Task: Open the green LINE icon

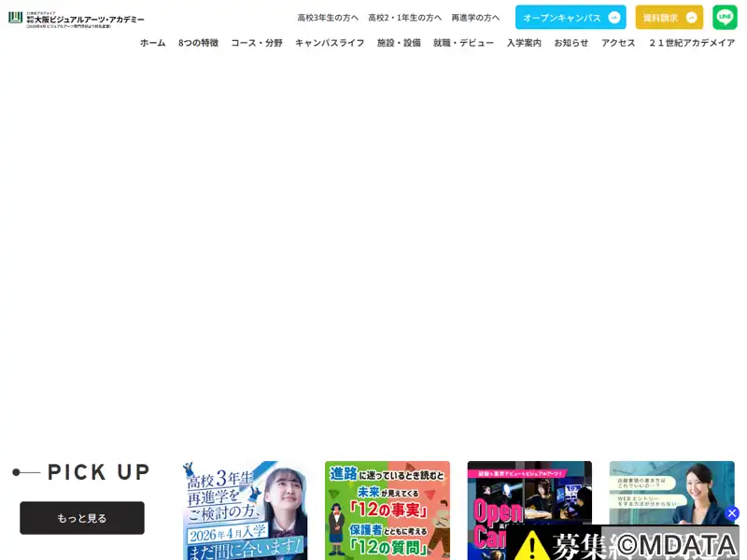Action: pyautogui.click(x=725, y=17)
